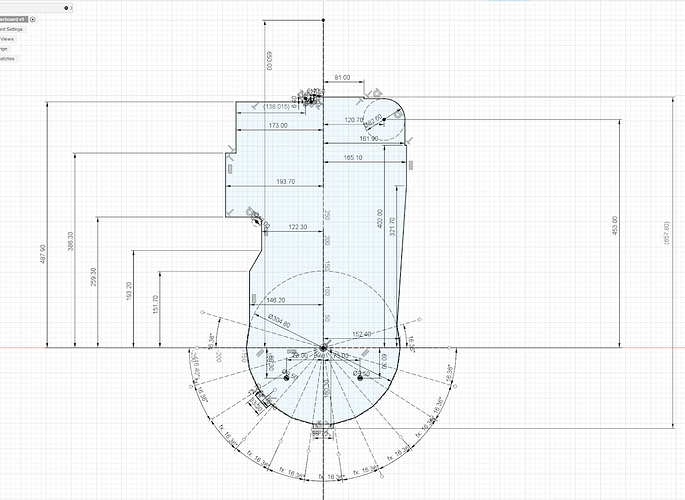685x500 pixels.
Task: Select the 120.70 dimension
Action: tap(353, 120)
